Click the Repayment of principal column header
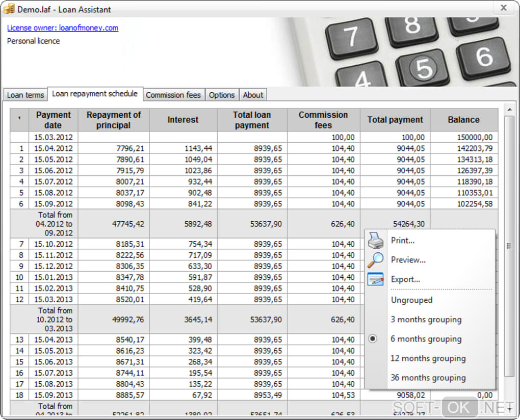The height and width of the screenshot is (420, 520). (113, 120)
